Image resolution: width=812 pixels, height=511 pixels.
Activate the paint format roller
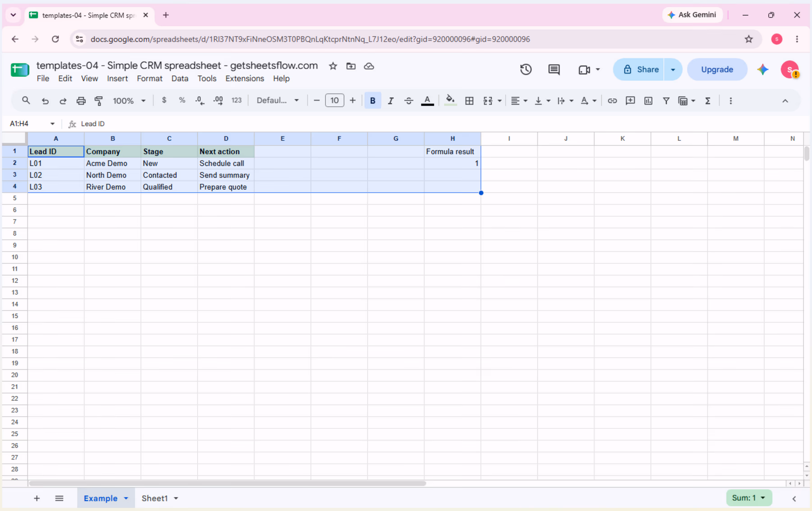coord(99,101)
